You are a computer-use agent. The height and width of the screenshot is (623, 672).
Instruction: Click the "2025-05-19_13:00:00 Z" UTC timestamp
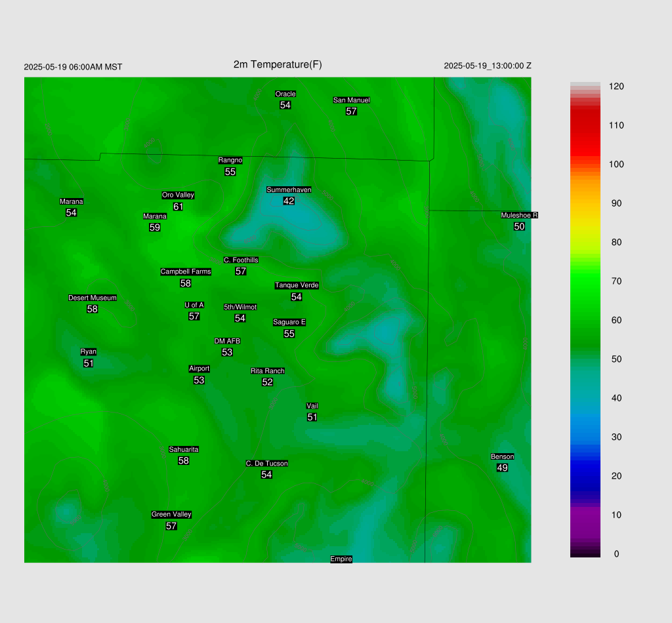[488, 66]
